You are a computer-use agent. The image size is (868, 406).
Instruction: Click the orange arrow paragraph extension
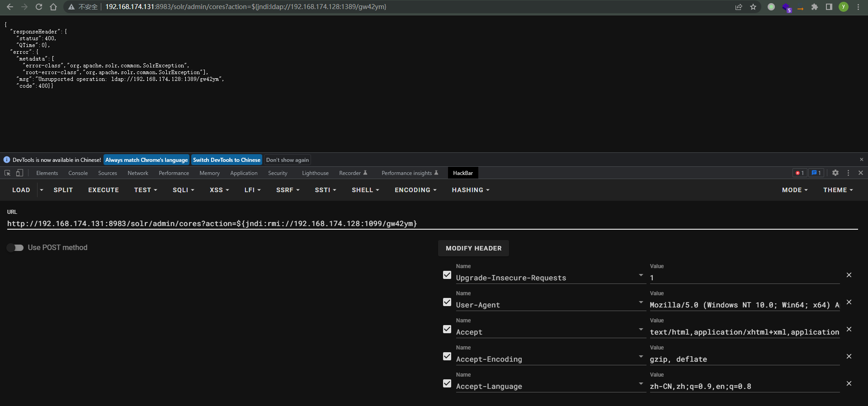800,9
